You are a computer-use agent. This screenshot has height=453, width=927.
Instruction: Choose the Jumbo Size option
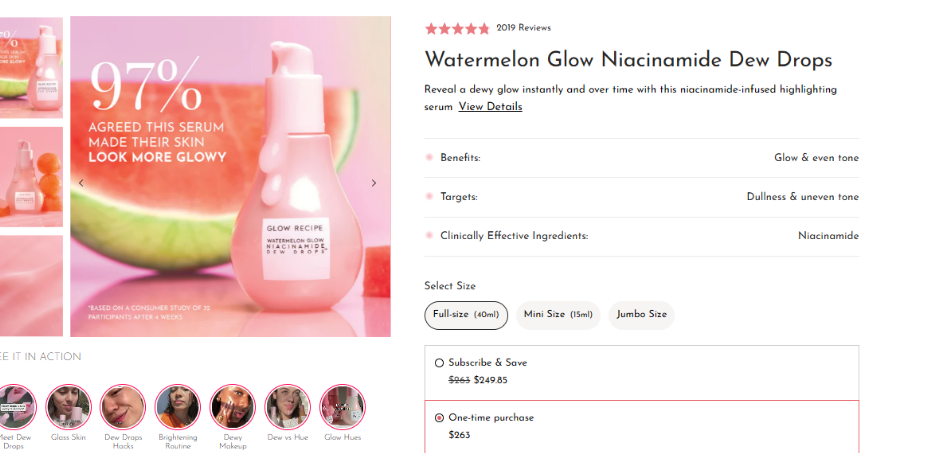point(641,315)
